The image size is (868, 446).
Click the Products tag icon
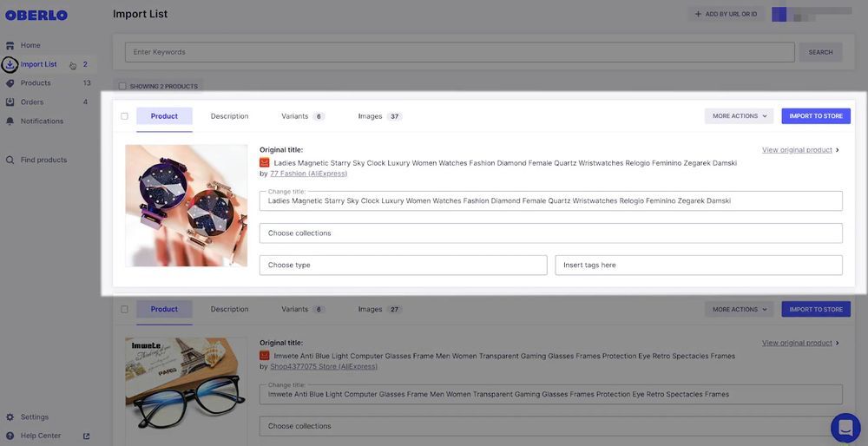pos(10,83)
